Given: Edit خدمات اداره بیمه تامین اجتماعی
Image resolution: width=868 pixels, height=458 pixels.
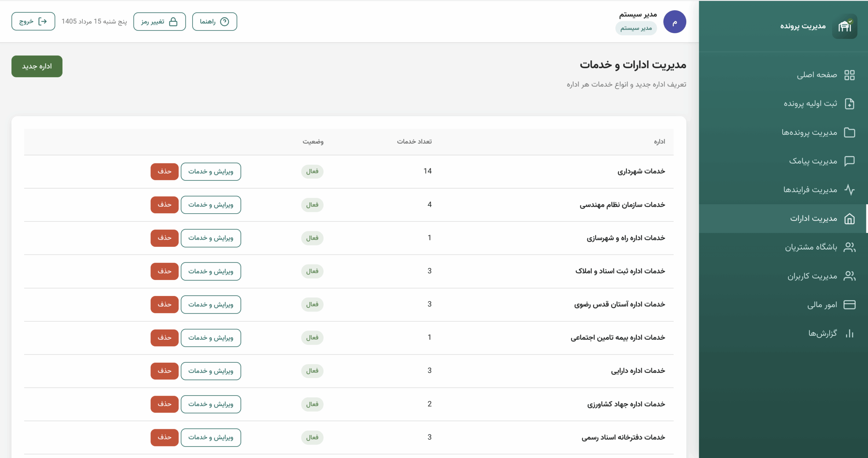Looking at the screenshot, I should coord(211,338).
